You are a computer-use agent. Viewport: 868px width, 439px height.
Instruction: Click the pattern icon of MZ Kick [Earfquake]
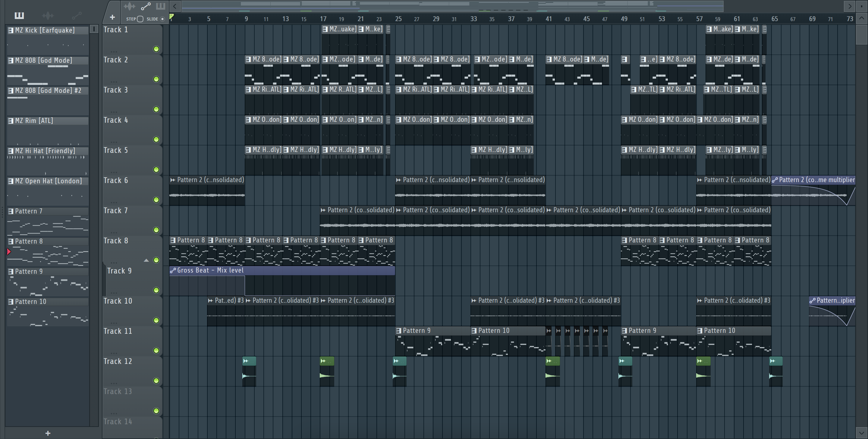(x=11, y=30)
